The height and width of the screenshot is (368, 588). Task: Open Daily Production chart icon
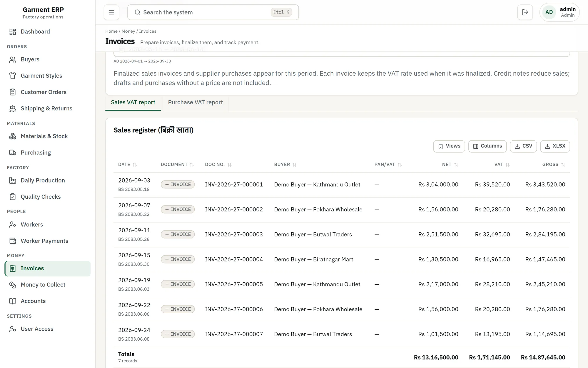[x=13, y=180]
